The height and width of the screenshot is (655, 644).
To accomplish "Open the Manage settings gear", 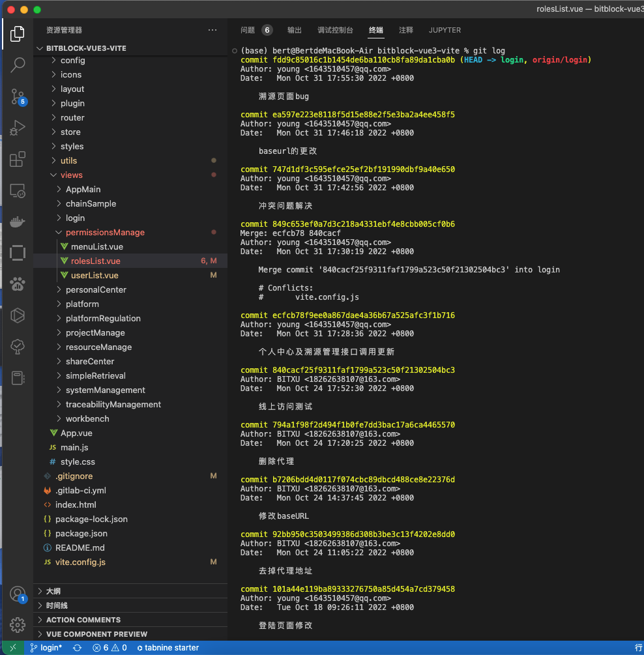I will point(17,625).
